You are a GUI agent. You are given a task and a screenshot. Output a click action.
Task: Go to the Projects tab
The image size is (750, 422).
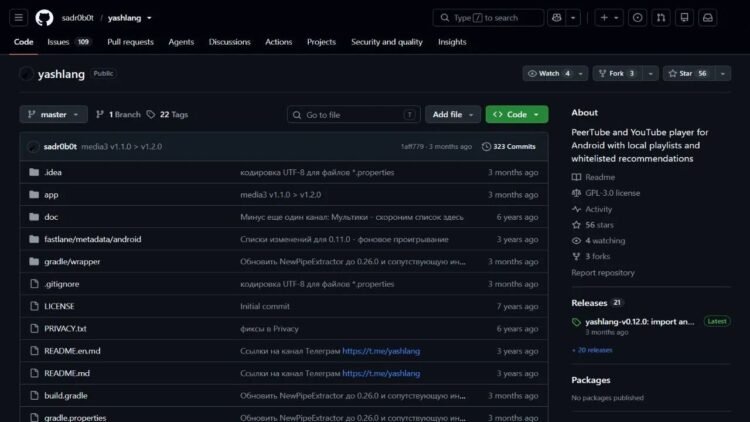pos(321,42)
